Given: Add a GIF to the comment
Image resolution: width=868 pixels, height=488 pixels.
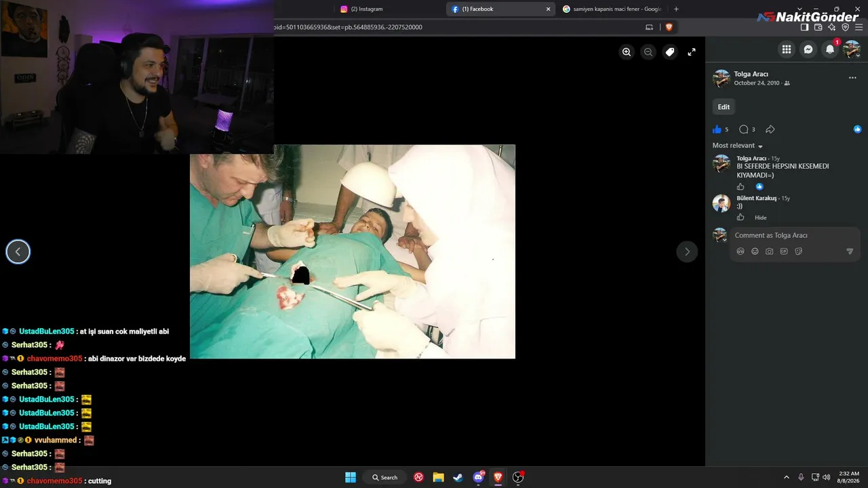Looking at the screenshot, I should (x=784, y=251).
